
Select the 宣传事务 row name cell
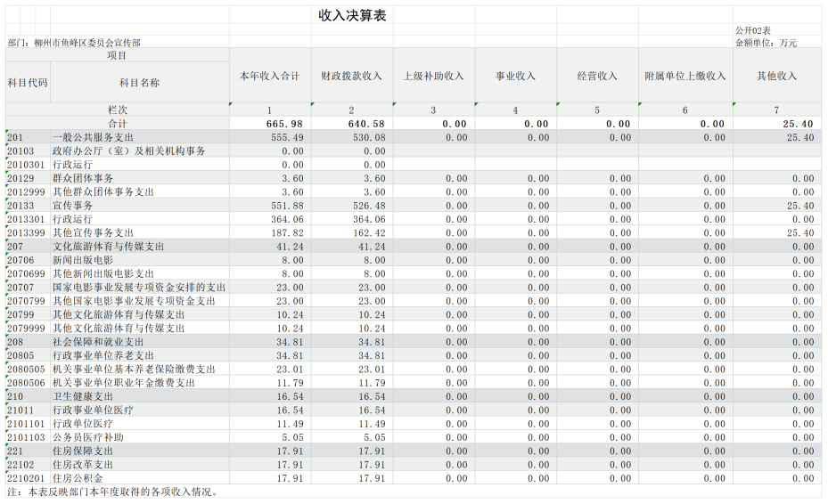click(140, 206)
